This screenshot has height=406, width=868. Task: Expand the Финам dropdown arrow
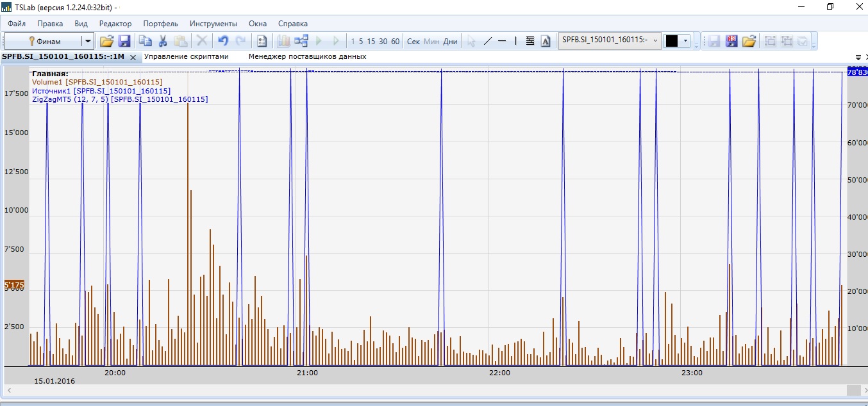tap(87, 41)
